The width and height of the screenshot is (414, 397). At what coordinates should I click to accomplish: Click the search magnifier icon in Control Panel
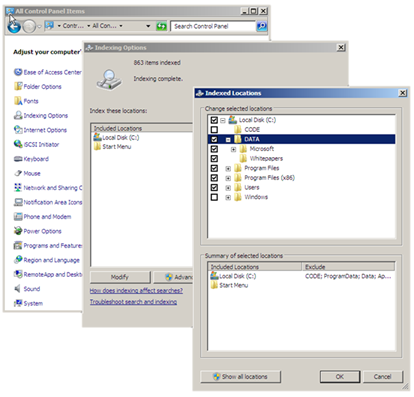click(x=262, y=26)
